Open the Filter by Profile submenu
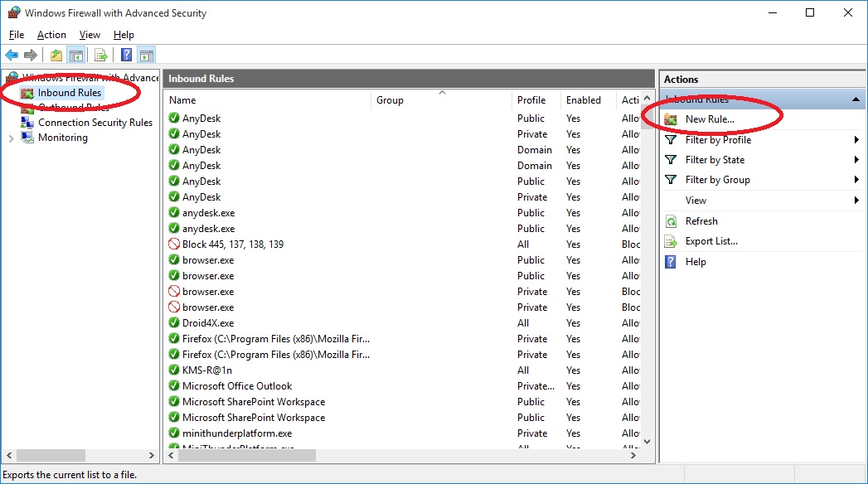This screenshot has height=484, width=868. (718, 140)
